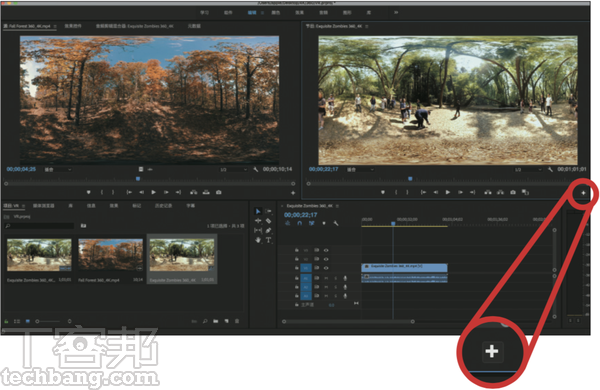Screen dimensions: 600x390
Task: Play video in Program monitor
Action: coord(448,192)
